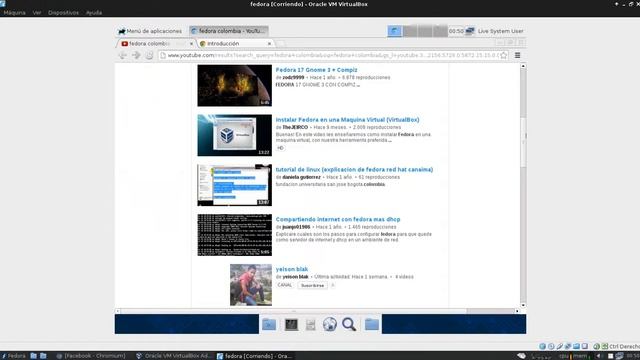The width and height of the screenshot is (640, 360).
Task: Open the Chromium hamburger menu
Action: point(518,56)
